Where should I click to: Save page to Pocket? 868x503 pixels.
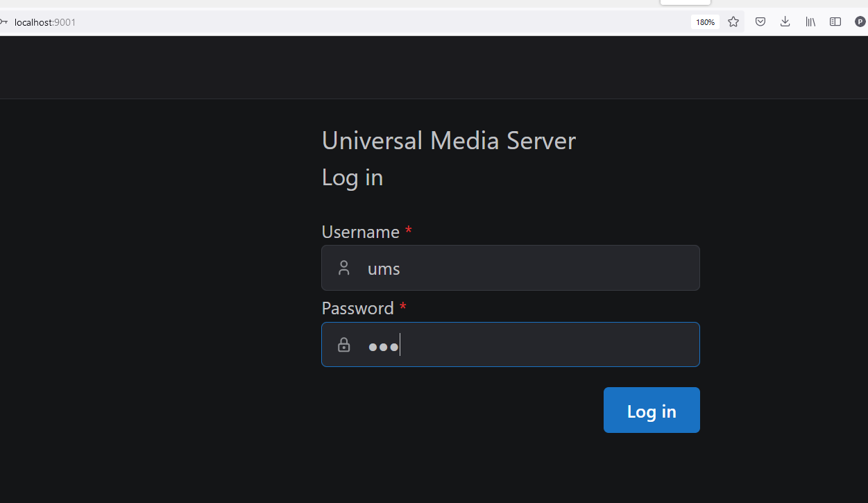tap(760, 22)
